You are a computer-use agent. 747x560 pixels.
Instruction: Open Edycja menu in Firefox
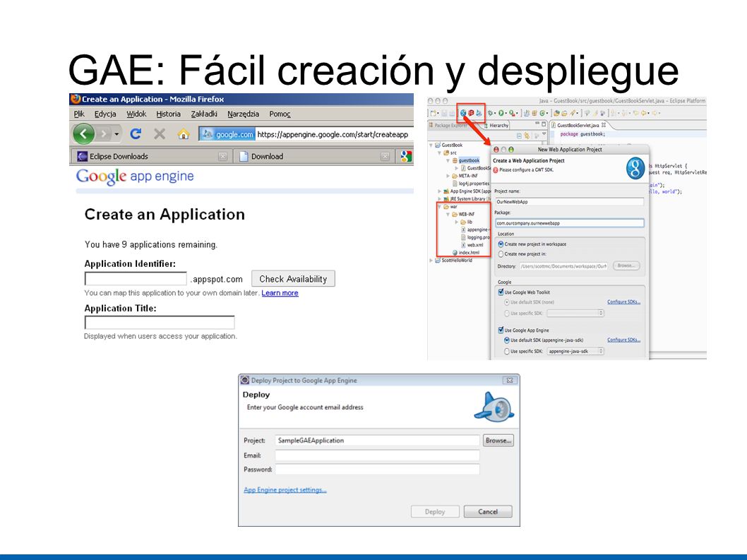pos(105,114)
